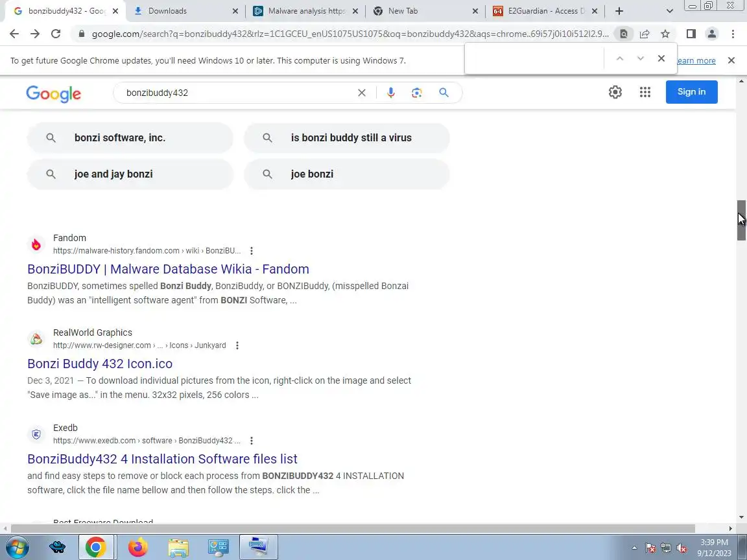
Task: Open Bonzi Buddy 432 Icon.ico result
Action: coord(100,364)
